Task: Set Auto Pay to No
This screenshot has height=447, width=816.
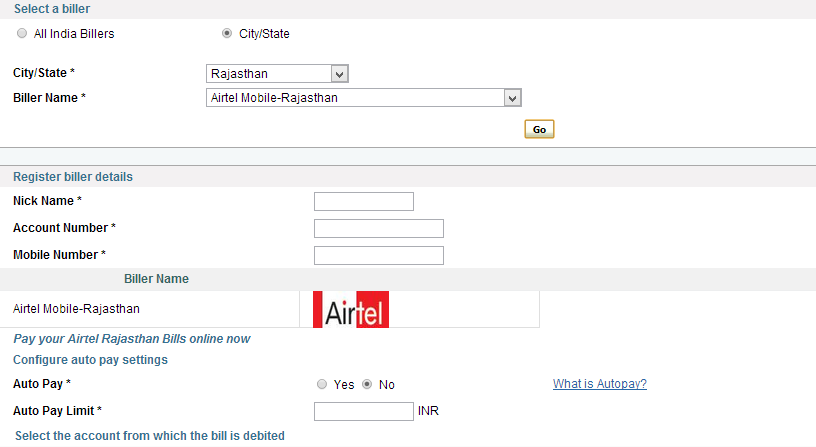Action: pyautogui.click(x=367, y=385)
